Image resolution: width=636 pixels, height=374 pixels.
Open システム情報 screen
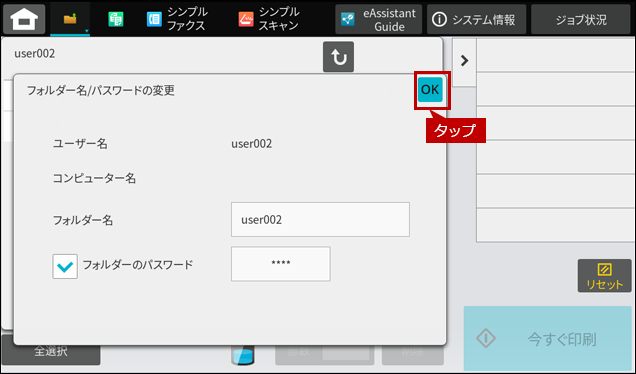click(x=476, y=19)
